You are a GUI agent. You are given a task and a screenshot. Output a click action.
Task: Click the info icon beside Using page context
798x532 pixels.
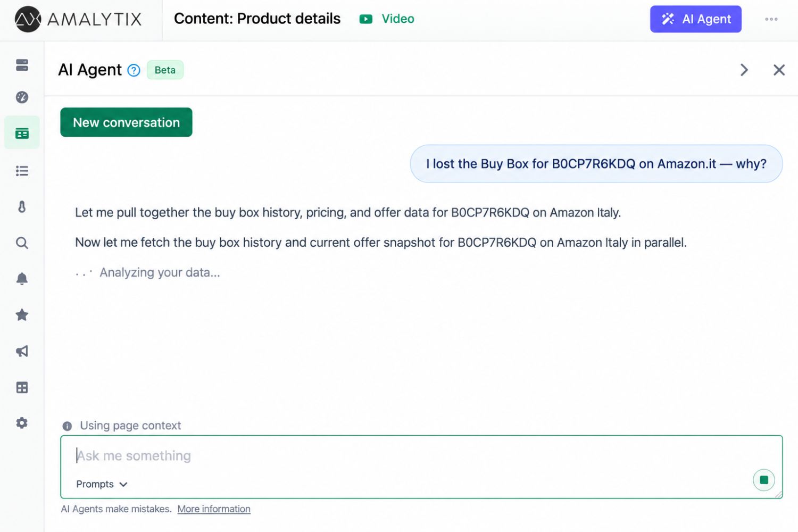[67, 426]
